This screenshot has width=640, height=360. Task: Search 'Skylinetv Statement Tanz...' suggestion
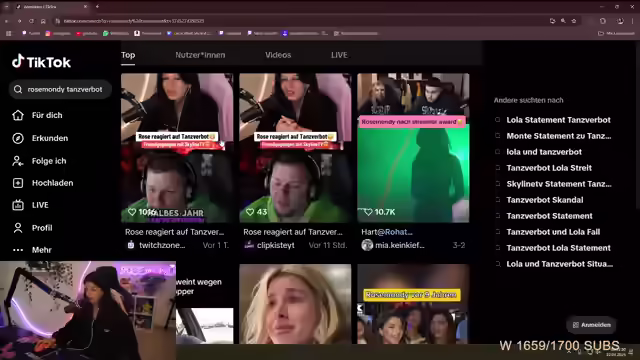(x=559, y=184)
